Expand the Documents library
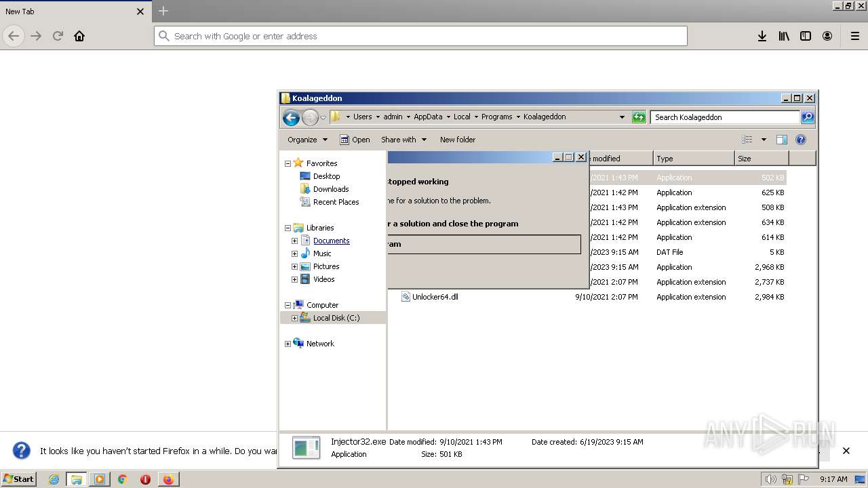The height and width of the screenshot is (488, 868). [x=295, y=241]
